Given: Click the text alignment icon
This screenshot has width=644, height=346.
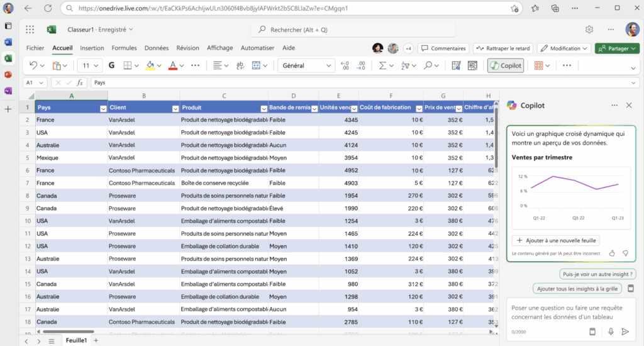Looking at the screenshot, I should [x=217, y=65].
